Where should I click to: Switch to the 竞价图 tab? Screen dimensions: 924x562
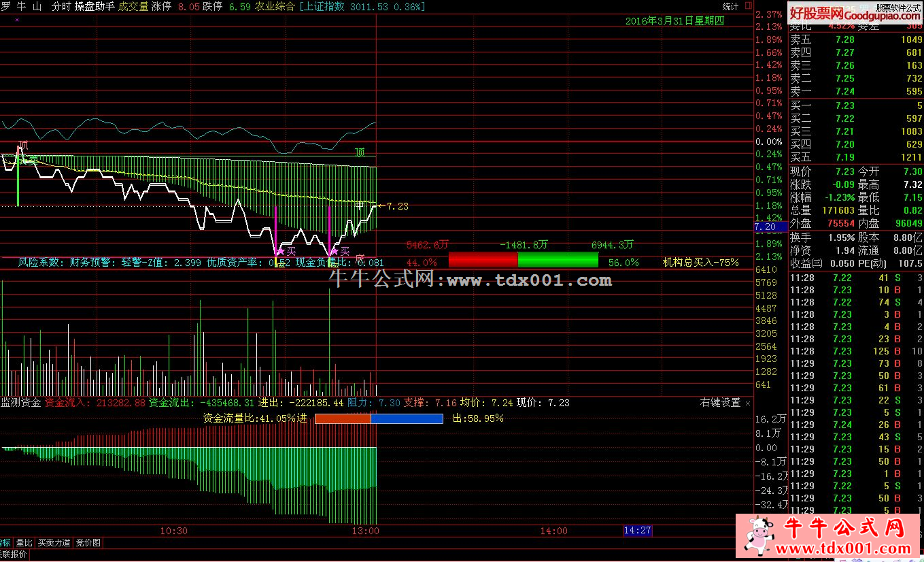tap(88, 542)
